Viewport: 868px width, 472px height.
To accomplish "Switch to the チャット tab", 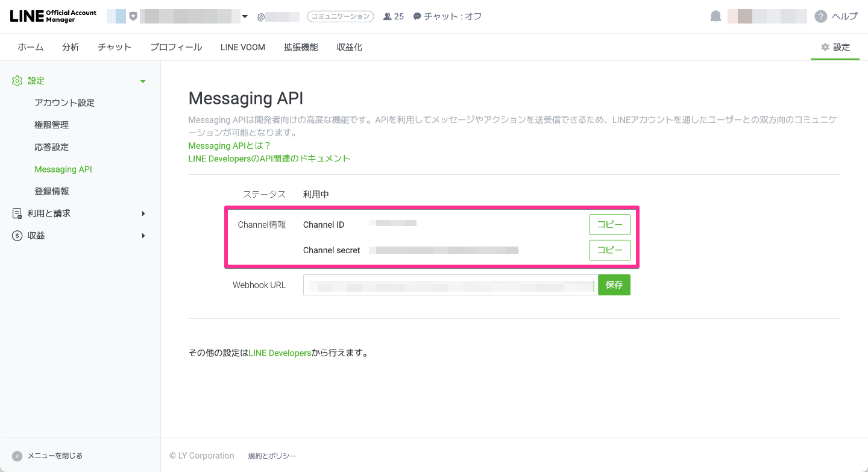I will click(115, 47).
